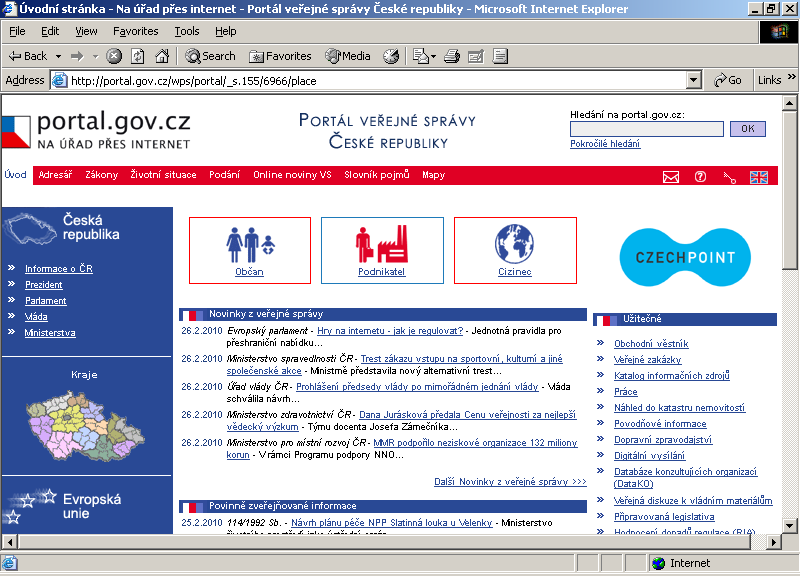Select the Online noviny VS tab

click(292, 174)
